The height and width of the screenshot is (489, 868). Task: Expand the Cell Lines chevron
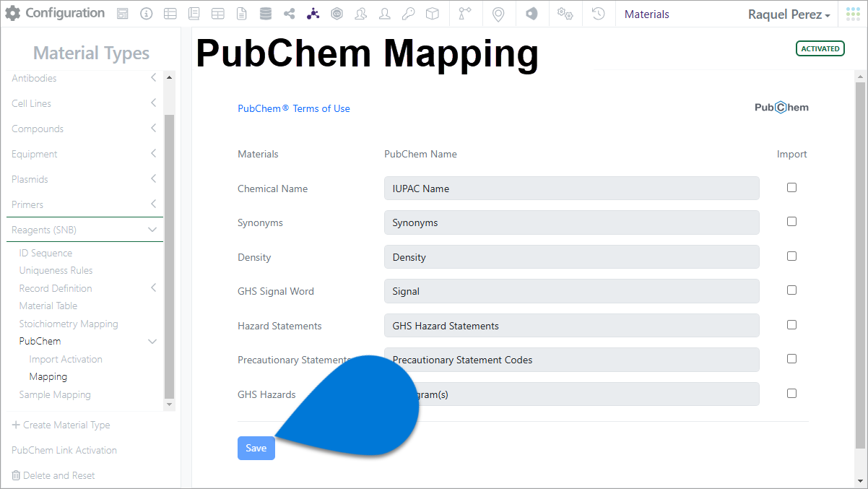point(153,103)
